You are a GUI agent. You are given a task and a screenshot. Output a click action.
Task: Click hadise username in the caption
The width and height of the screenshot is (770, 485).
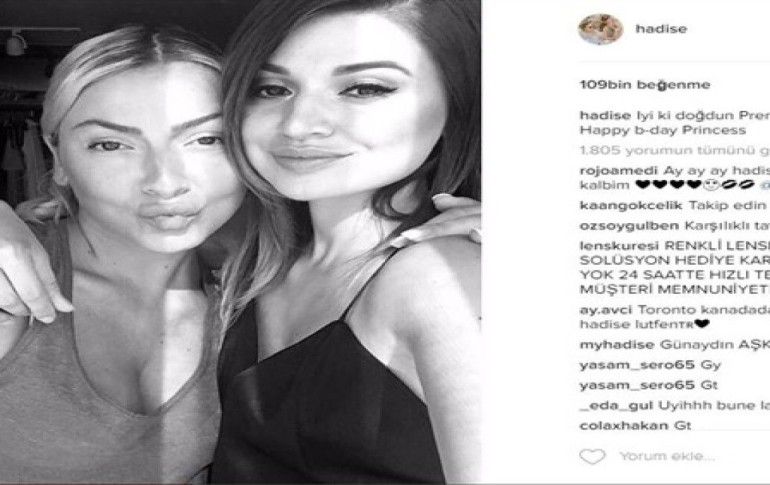(x=605, y=115)
